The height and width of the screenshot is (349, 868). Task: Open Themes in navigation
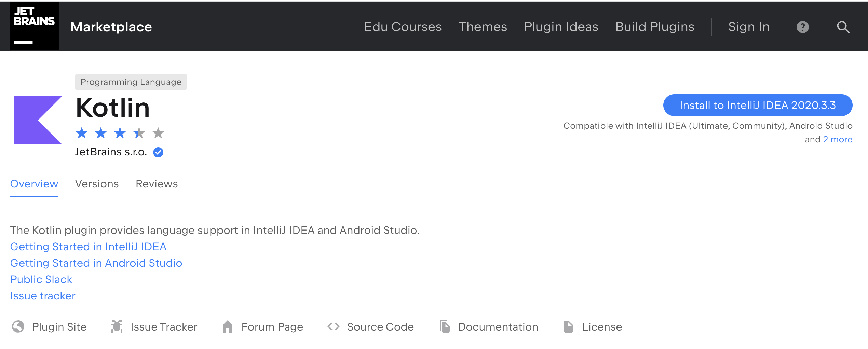483,27
